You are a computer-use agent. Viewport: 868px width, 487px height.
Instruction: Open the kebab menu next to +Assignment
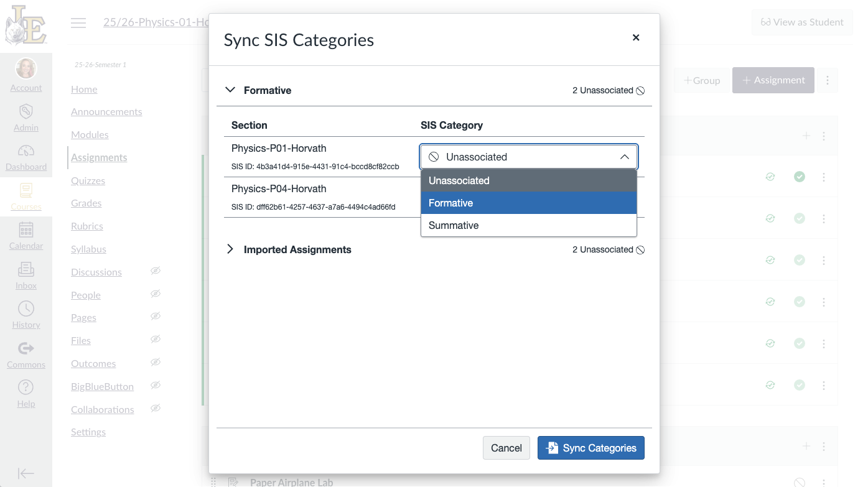click(828, 80)
